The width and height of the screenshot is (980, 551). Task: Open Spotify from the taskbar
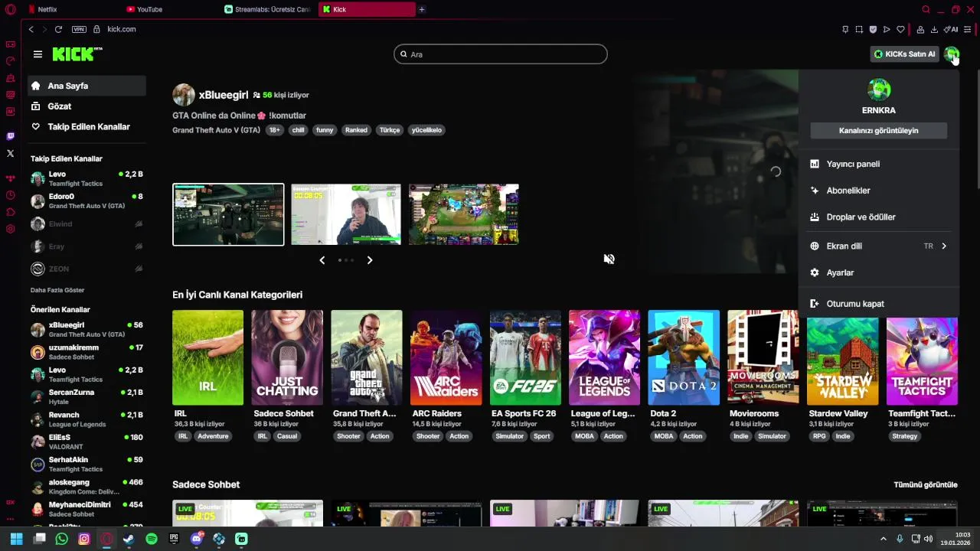point(152,539)
